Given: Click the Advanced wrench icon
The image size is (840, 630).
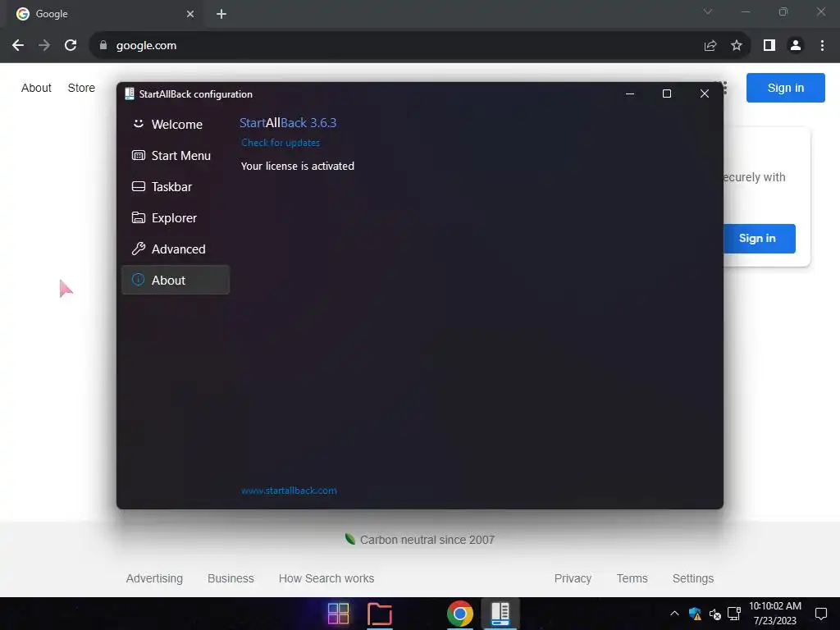Looking at the screenshot, I should click(138, 249).
